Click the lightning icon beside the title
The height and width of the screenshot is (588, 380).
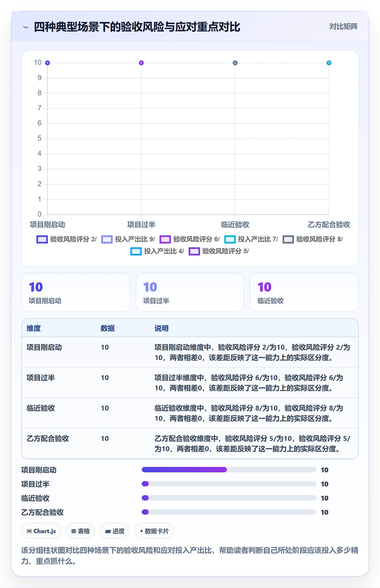(x=26, y=27)
